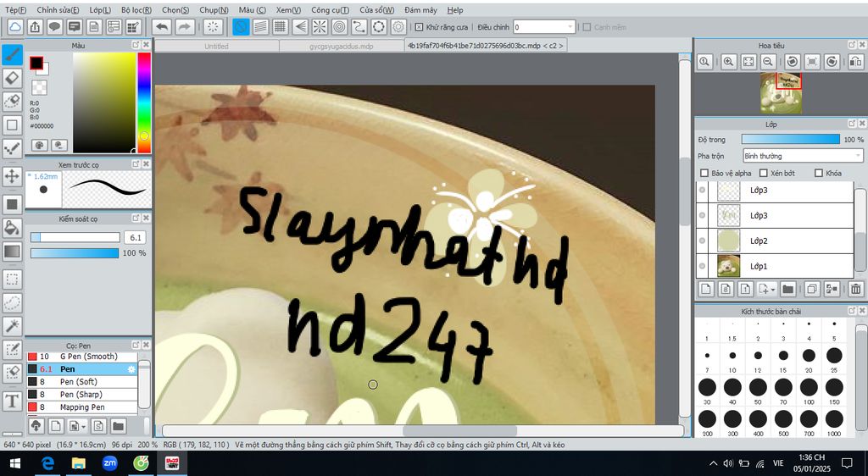Open Pen brush settings gear
868x476 pixels.
pyautogui.click(x=131, y=369)
